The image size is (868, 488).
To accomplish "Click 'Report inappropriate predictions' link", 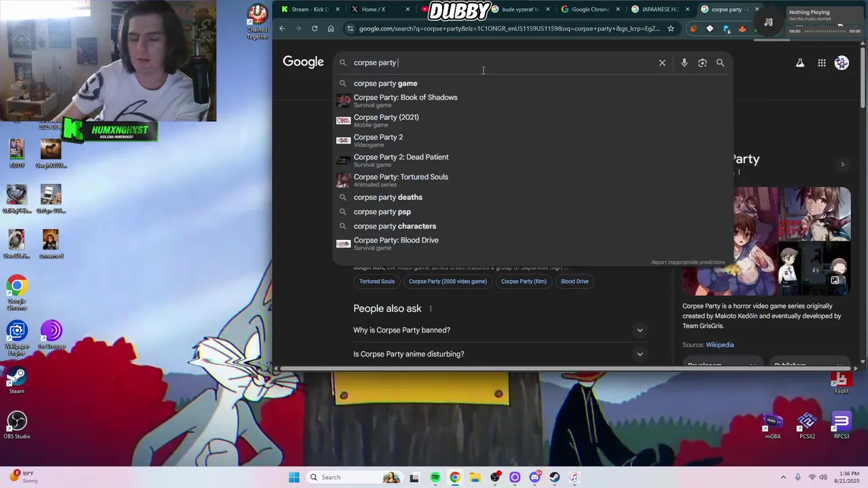I will [x=688, y=262].
